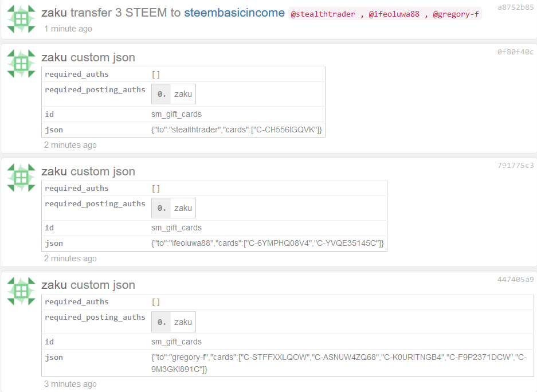Click the '3 minutes ago' timestamp
537x392 pixels.
click(x=70, y=384)
